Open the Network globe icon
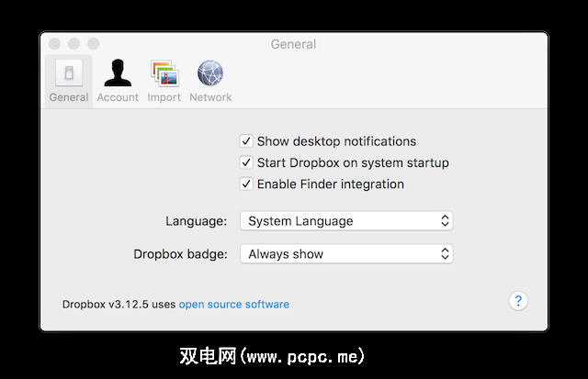 (210, 73)
